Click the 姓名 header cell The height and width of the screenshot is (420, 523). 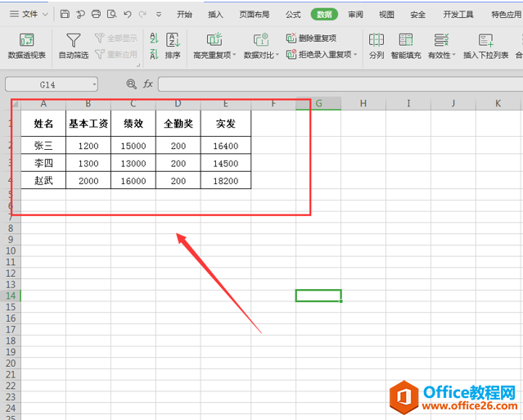pyautogui.click(x=43, y=124)
